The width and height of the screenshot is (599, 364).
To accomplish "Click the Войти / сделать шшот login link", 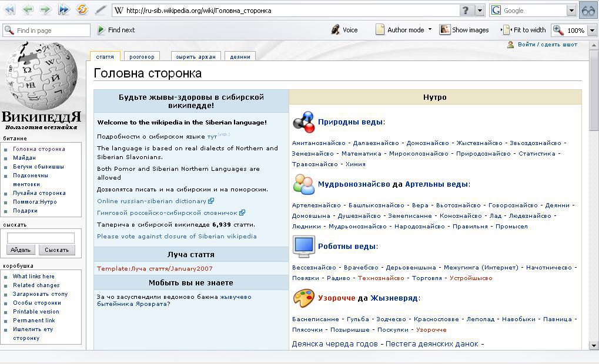I will (547, 45).
